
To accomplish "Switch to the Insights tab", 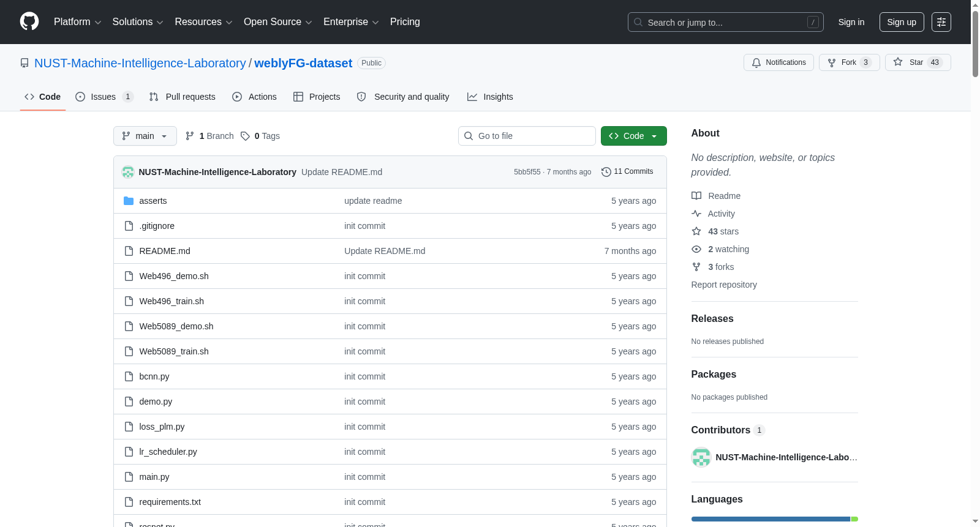I will [x=490, y=97].
